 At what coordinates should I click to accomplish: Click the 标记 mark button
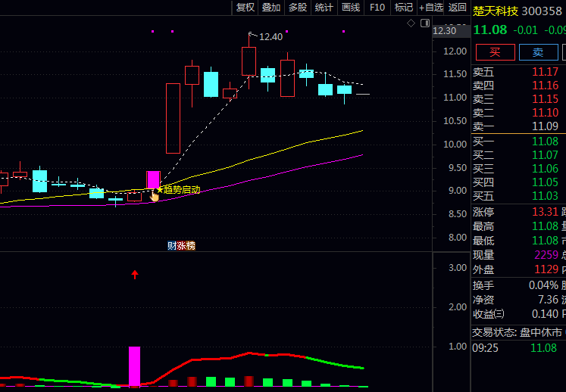(x=404, y=8)
